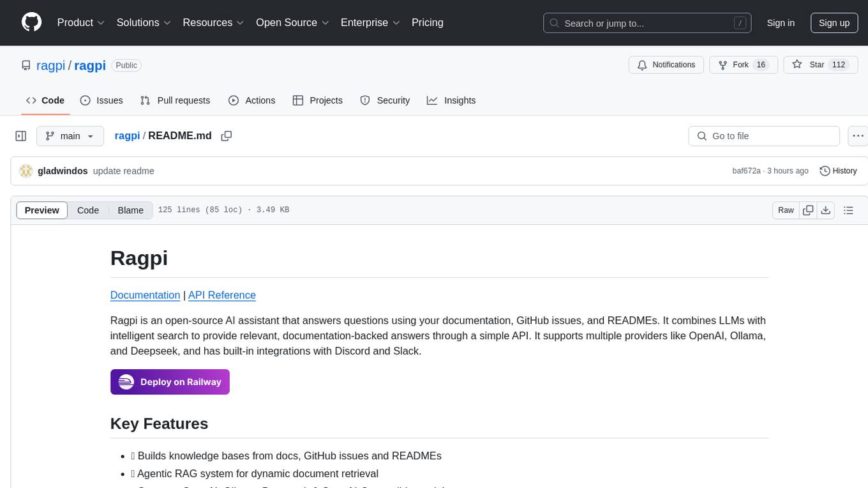Viewport: 868px width, 488px height.
Task: Click the '3 hours ago' timestamp
Action: pos(788,171)
